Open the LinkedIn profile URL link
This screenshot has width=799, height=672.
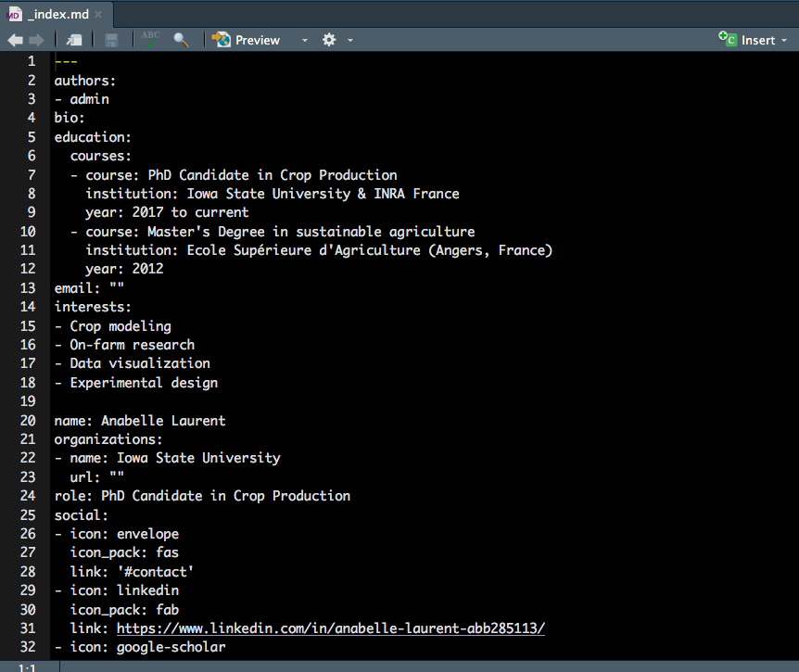point(330,628)
